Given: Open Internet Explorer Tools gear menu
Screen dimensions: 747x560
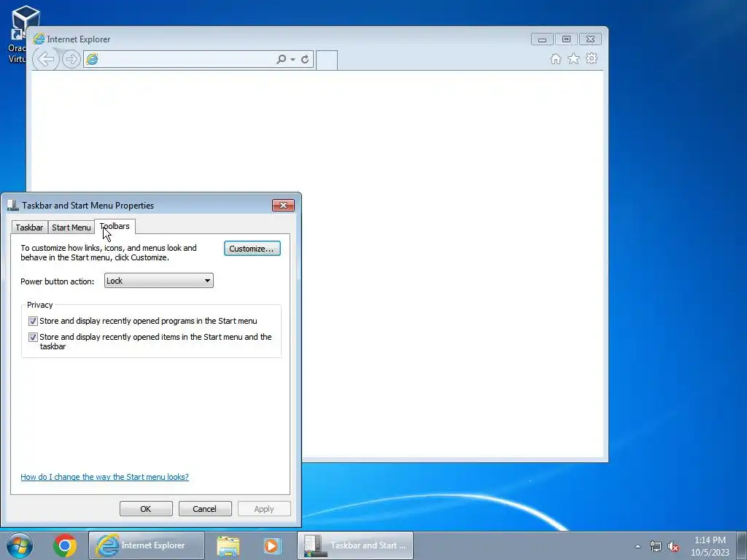Looking at the screenshot, I should click(592, 58).
